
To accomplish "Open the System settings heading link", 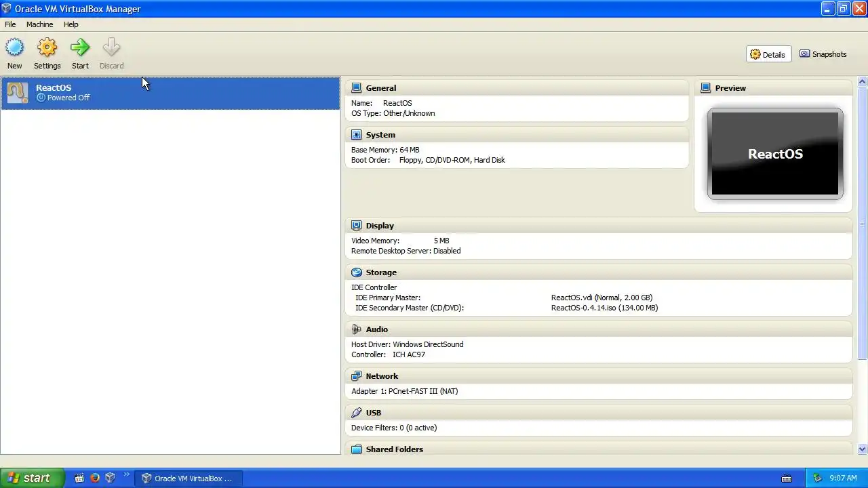I will tap(380, 135).
